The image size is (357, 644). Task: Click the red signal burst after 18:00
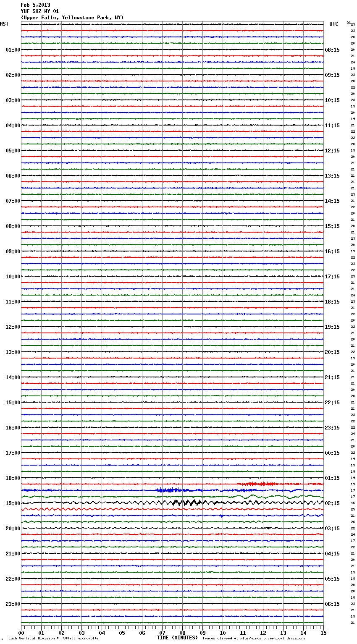(x=260, y=484)
